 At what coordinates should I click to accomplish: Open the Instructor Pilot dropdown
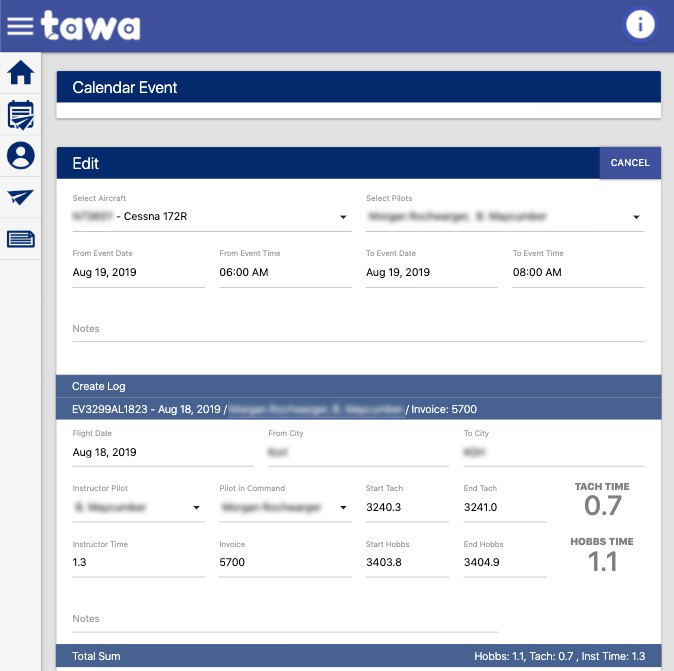138,508
